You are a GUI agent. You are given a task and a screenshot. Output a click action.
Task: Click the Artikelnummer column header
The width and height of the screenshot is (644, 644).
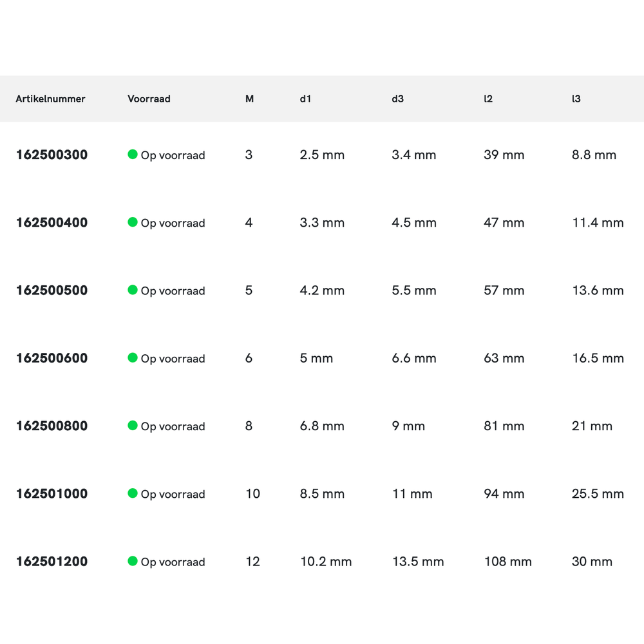[50, 99]
